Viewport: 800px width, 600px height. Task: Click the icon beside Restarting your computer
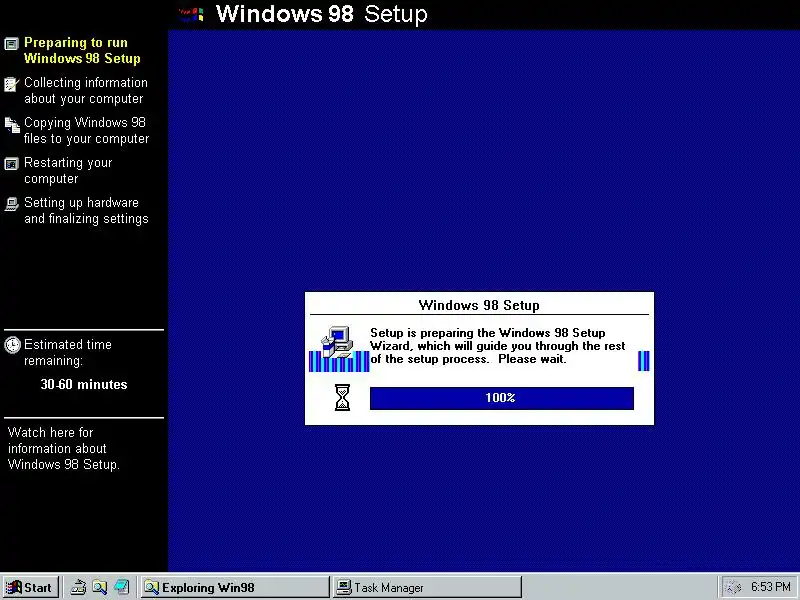point(11,164)
